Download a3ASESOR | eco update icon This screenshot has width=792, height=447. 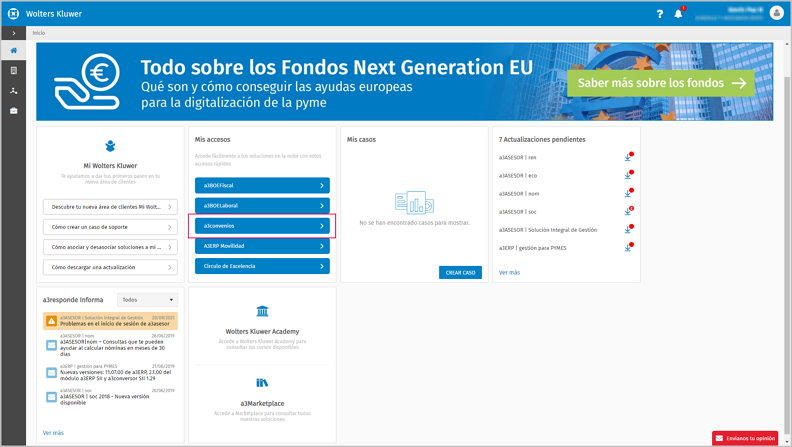[x=628, y=176]
